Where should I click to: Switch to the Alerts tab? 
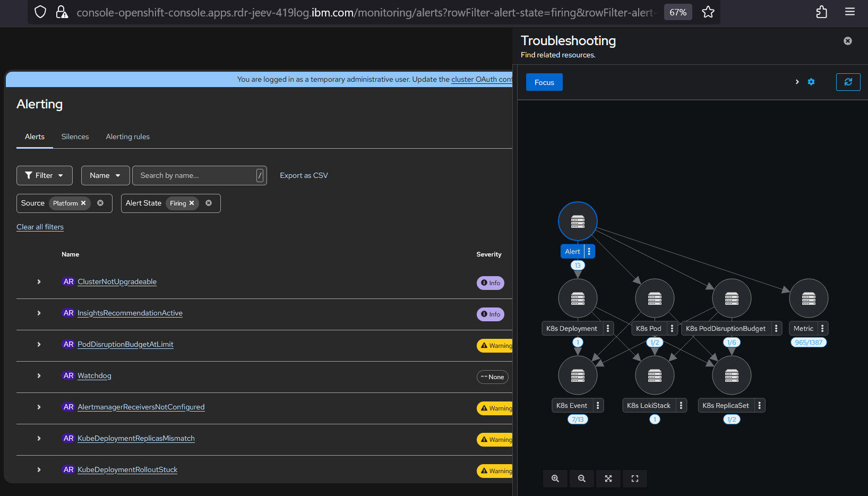35,136
